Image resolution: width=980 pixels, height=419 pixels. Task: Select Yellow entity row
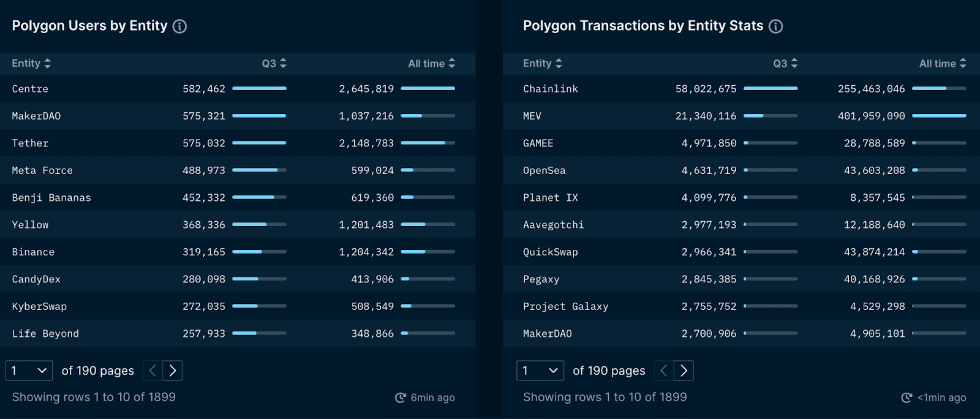click(x=238, y=225)
